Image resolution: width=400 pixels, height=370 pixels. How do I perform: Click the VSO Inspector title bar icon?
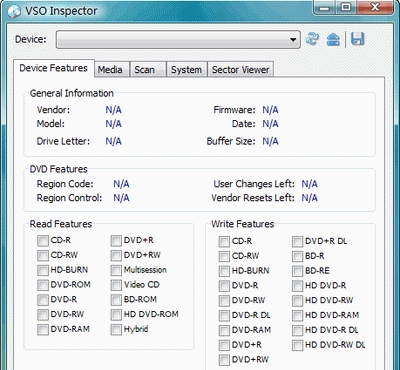click(x=15, y=12)
